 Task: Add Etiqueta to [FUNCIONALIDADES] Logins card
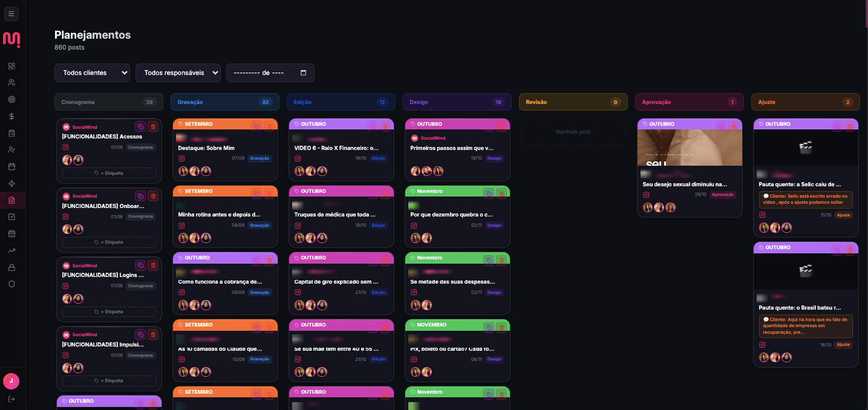(109, 311)
